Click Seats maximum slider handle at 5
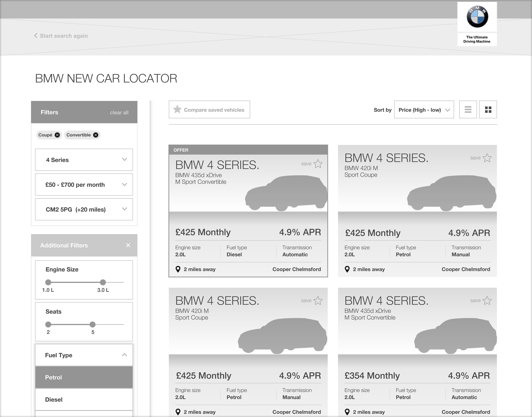 (x=92, y=325)
